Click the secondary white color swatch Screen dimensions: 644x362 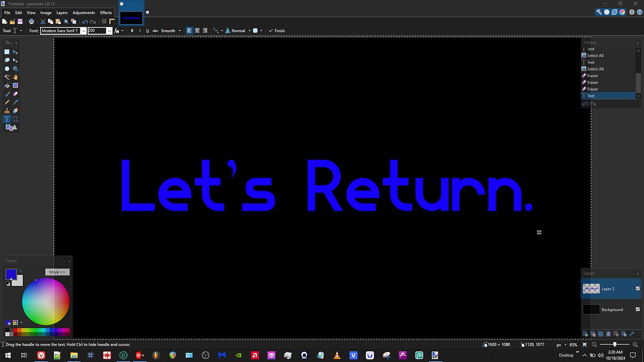pos(19,282)
